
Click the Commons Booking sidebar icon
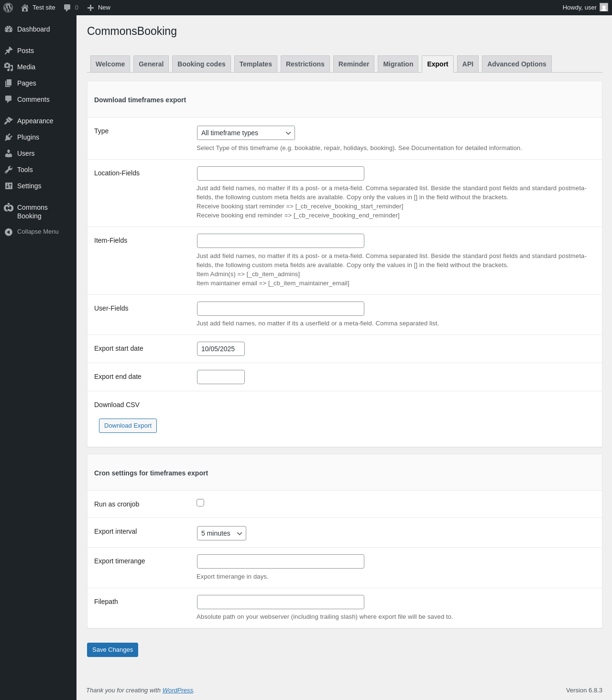[x=9, y=207]
